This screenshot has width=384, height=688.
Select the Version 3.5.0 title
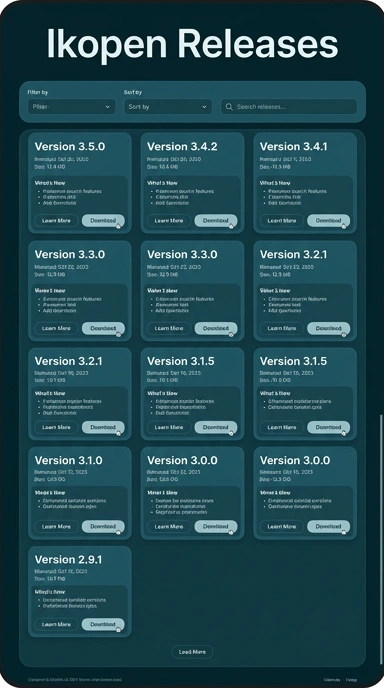click(70, 147)
